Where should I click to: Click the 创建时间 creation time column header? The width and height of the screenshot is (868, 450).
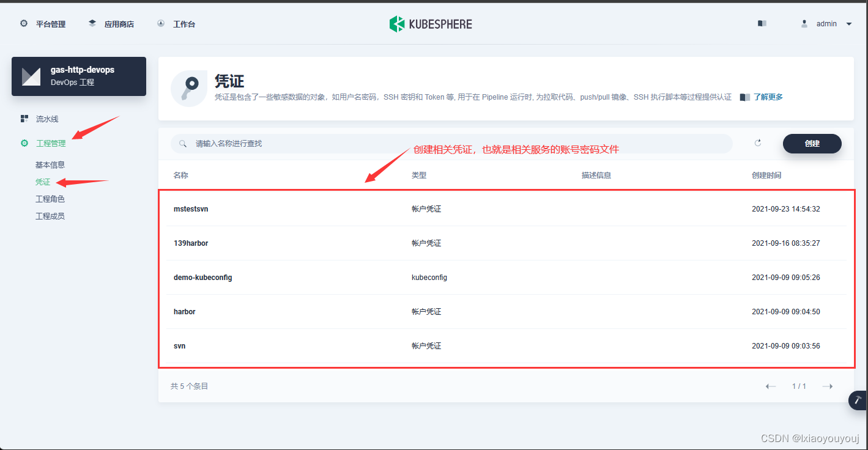pyautogui.click(x=766, y=175)
